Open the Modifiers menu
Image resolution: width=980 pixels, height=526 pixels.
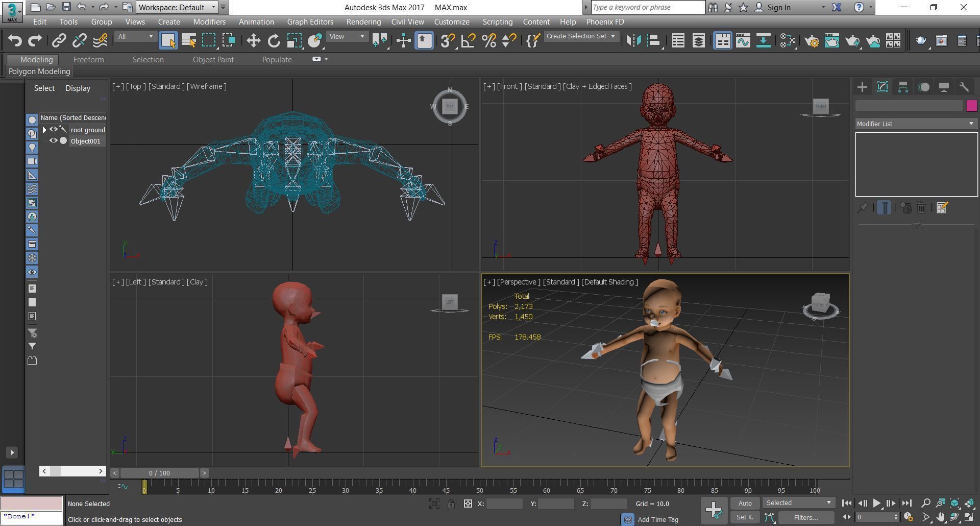209,22
